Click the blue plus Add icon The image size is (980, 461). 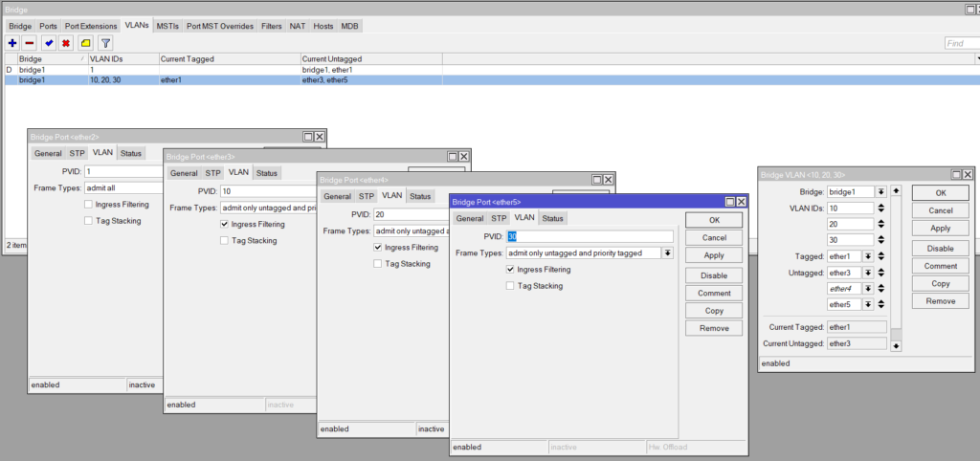pyautogui.click(x=12, y=43)
